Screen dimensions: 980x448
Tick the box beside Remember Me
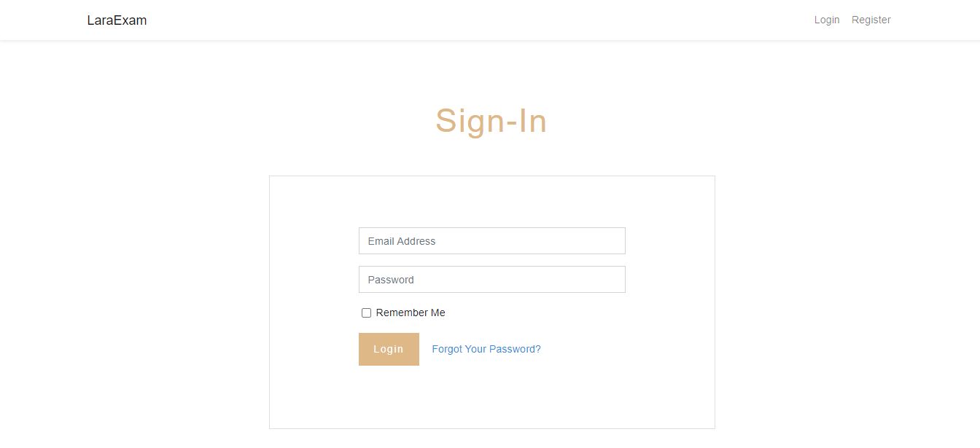pos(366,313)
